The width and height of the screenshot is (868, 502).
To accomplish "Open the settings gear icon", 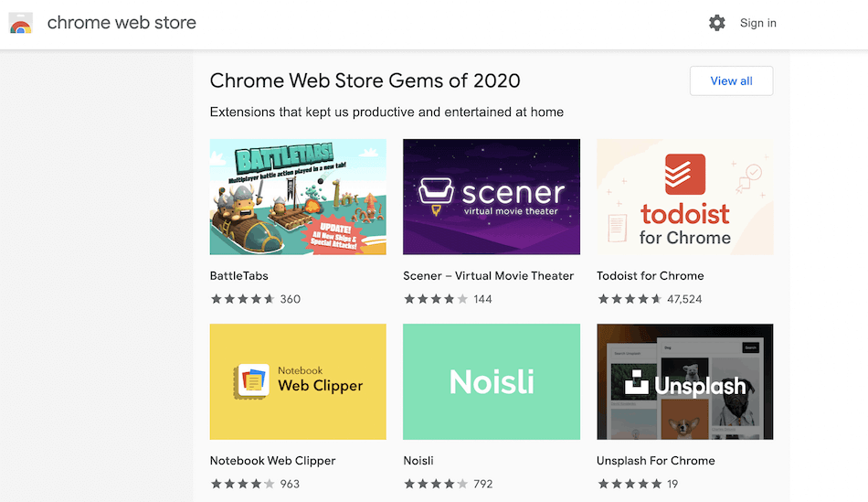I will click(717, 23).
